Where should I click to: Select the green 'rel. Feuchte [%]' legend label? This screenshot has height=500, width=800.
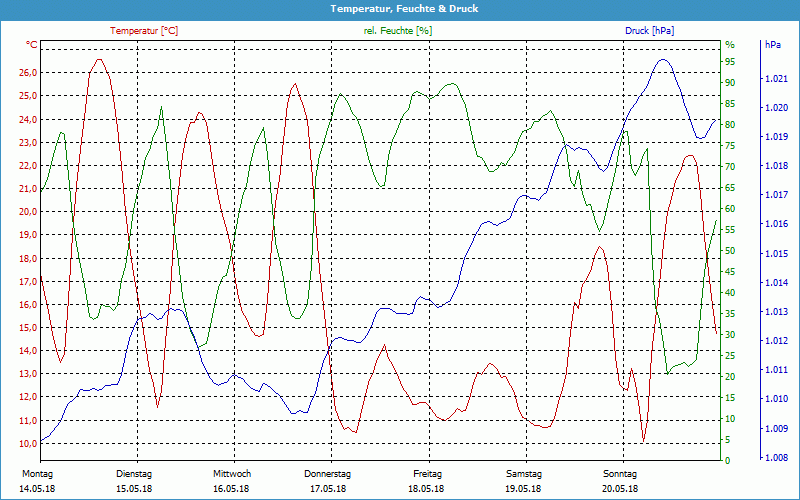[397, 31]
